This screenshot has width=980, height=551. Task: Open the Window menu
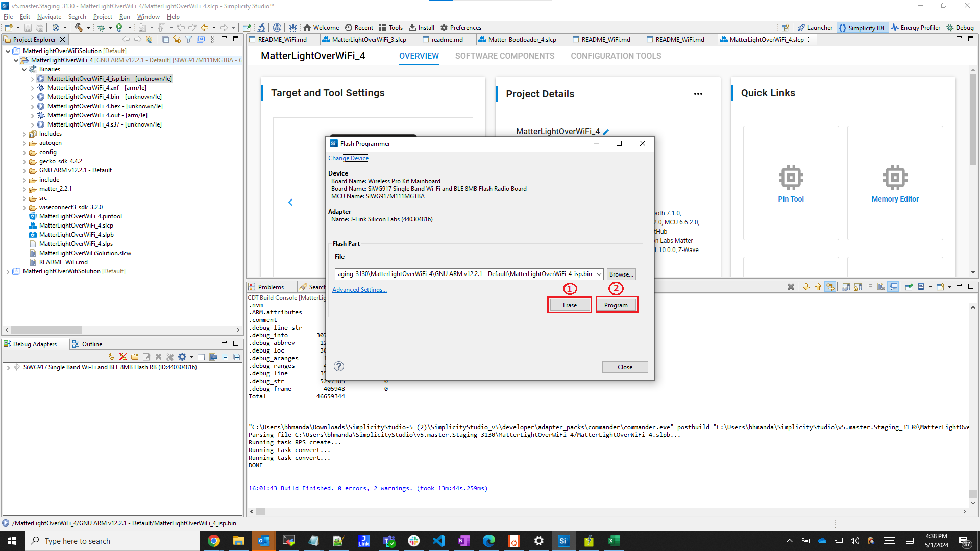tap(149, 16)
